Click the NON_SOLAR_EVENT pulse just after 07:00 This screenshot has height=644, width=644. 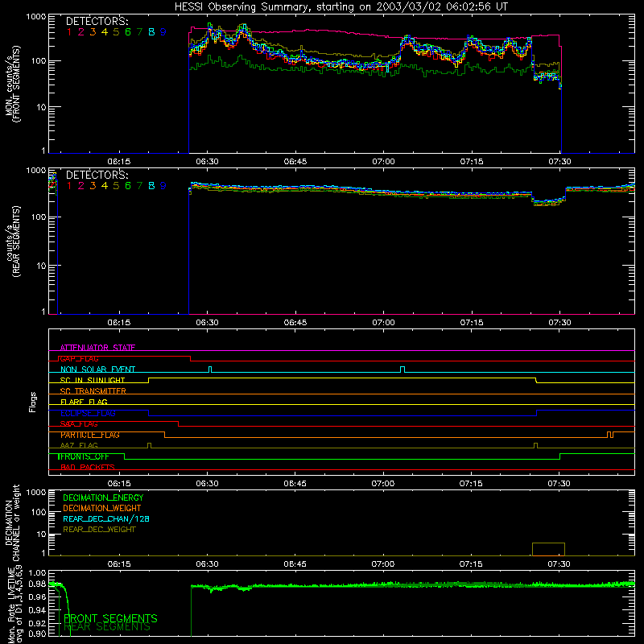pyautogui.click(x=402, y=369)
